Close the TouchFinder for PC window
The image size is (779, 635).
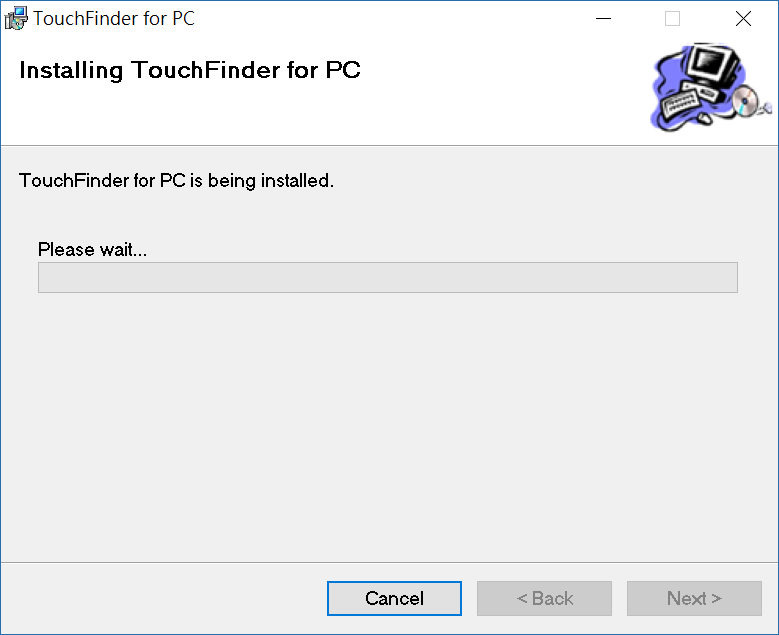point(743,18)
